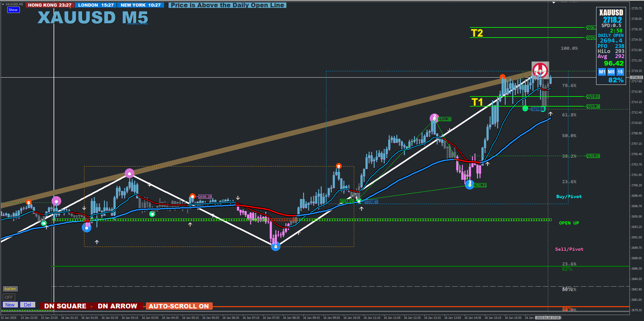Click the 78.6% Fibonacci level label

point(569,85)
